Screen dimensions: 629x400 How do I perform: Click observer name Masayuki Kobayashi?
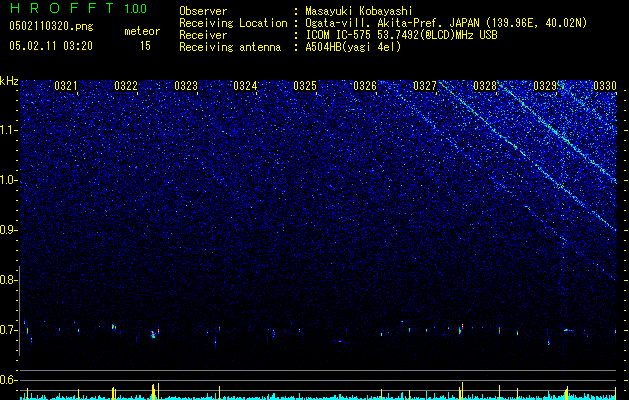coord(359,11)
